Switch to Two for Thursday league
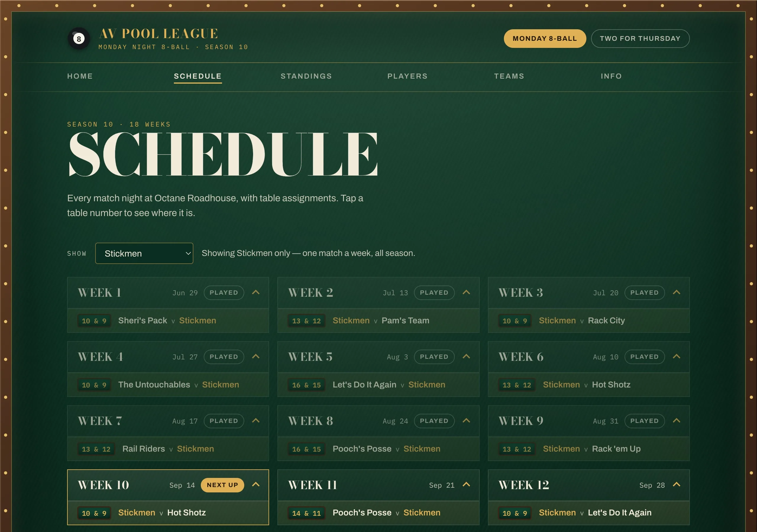The width and height of the screenshot is (757, 532). [x=640, y=38]
